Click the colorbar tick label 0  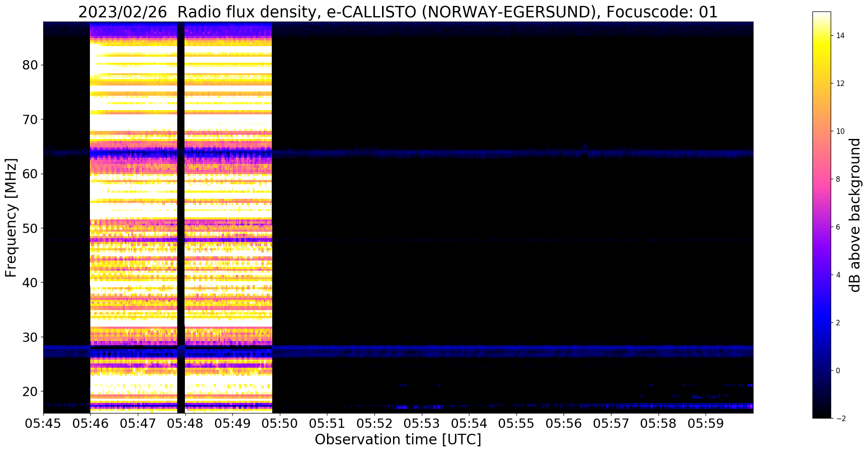837,371
